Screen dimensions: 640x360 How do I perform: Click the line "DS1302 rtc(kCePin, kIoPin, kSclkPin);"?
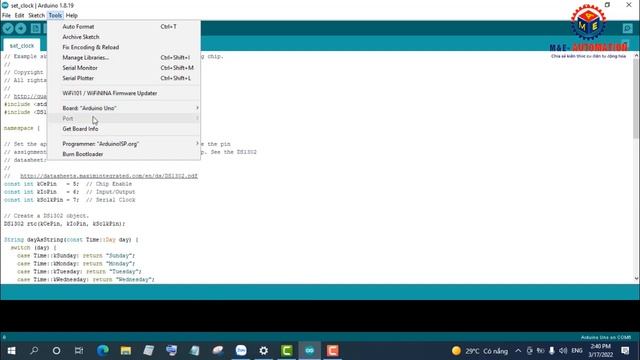click(64, 224)
